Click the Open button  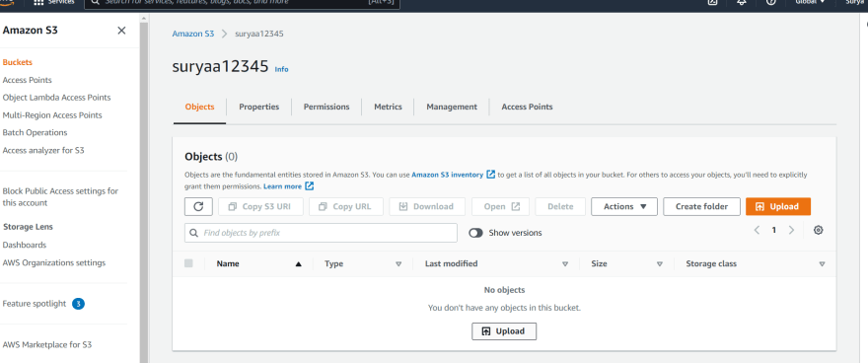pos(500,206)
